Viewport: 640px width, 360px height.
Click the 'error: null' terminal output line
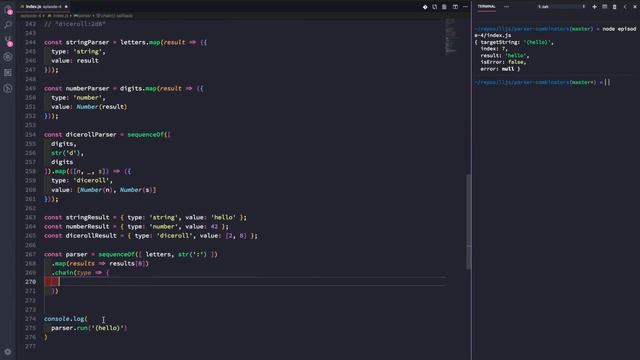pyautogui.click(x=500, y=69)
